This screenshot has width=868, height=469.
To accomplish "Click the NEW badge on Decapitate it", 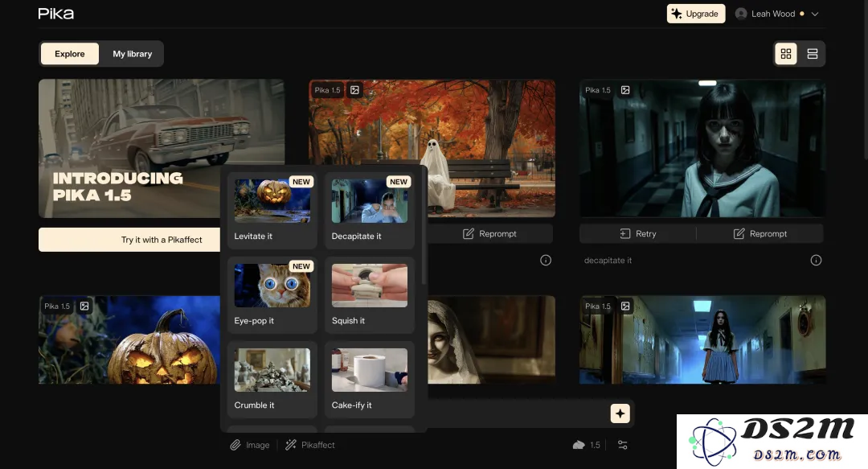I will coord(399,182).
